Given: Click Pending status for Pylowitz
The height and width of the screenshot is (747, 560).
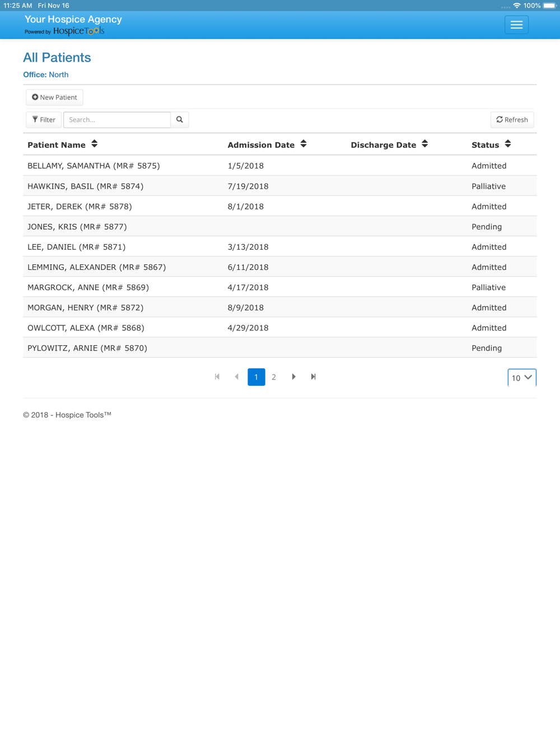Looking at the screenshot, I should click(x=487, y=348).
